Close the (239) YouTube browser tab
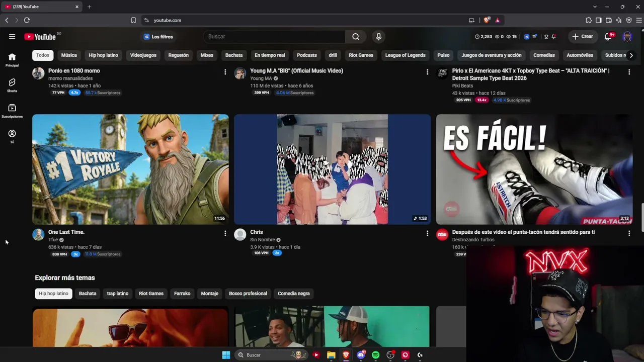Screen dimensions: 644x362 [77, 7]
